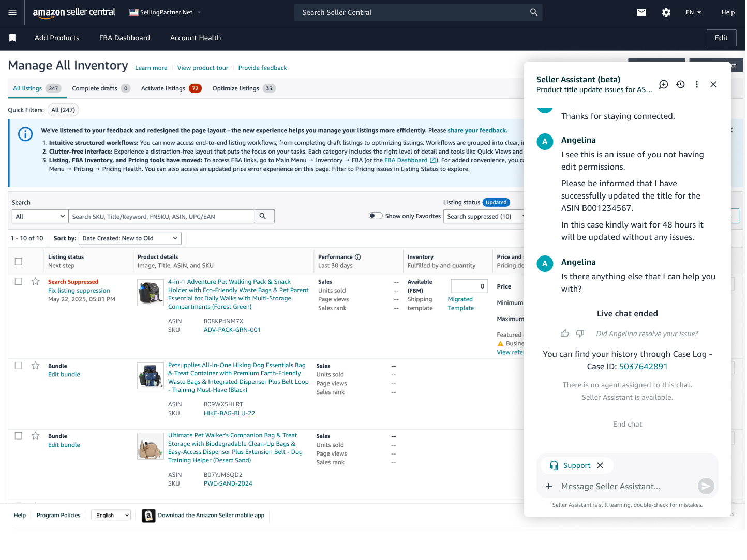Open the search scope All dropdown
The image size is (747, 560).
point(40,217)
